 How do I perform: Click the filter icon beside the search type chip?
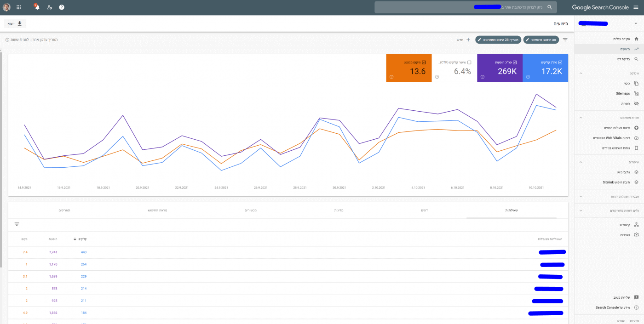click(565, 40)
